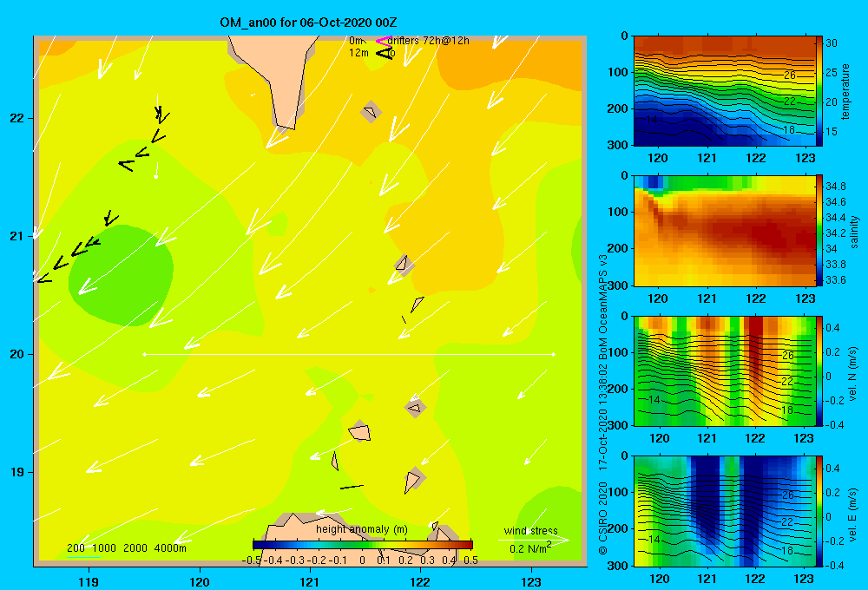Click the Taiwan landmass at the map's top
The height and width of the screenshot is (590, 868).
coord(277,77)
